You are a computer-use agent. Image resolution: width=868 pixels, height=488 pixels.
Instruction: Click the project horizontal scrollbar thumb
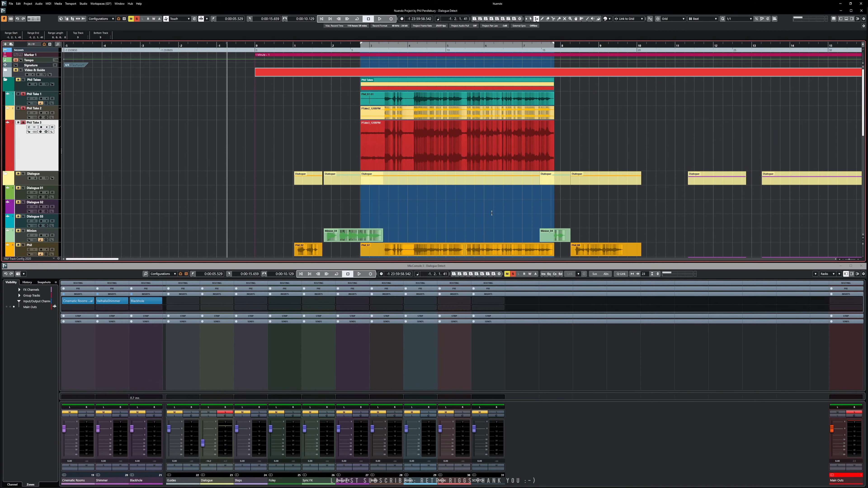click(92, 259)
